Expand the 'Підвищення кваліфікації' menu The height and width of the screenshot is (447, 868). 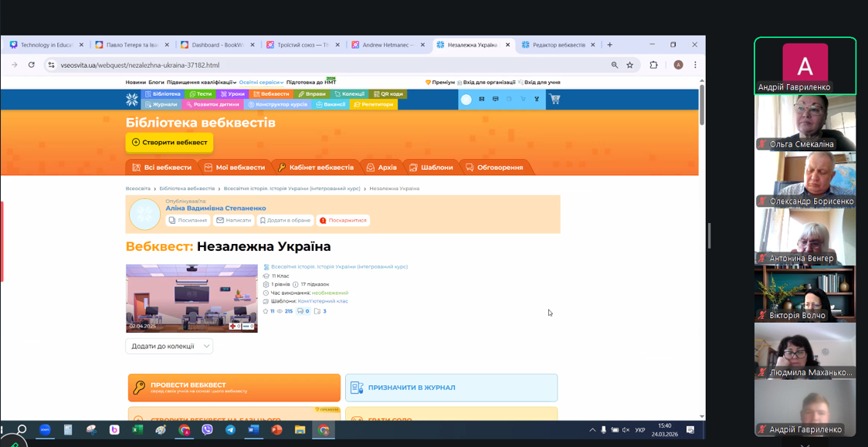201,82
